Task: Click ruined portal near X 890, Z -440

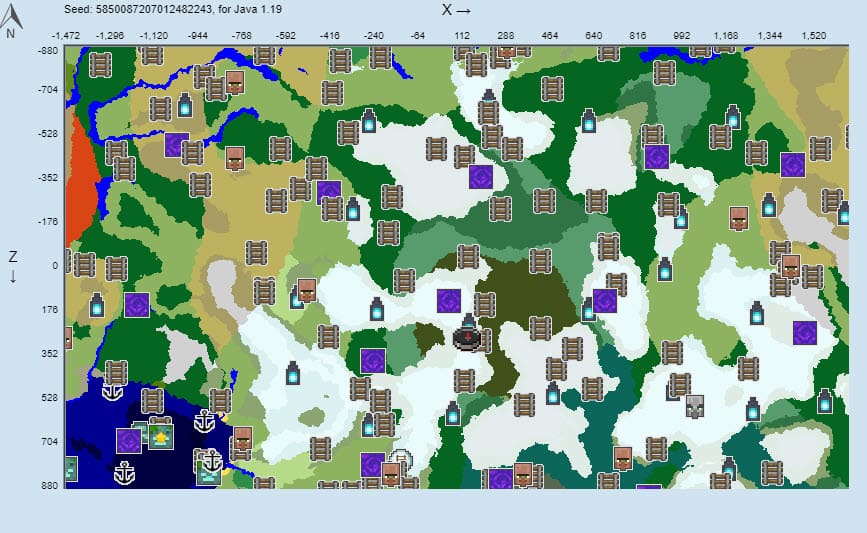Action: tap(657, 157)
